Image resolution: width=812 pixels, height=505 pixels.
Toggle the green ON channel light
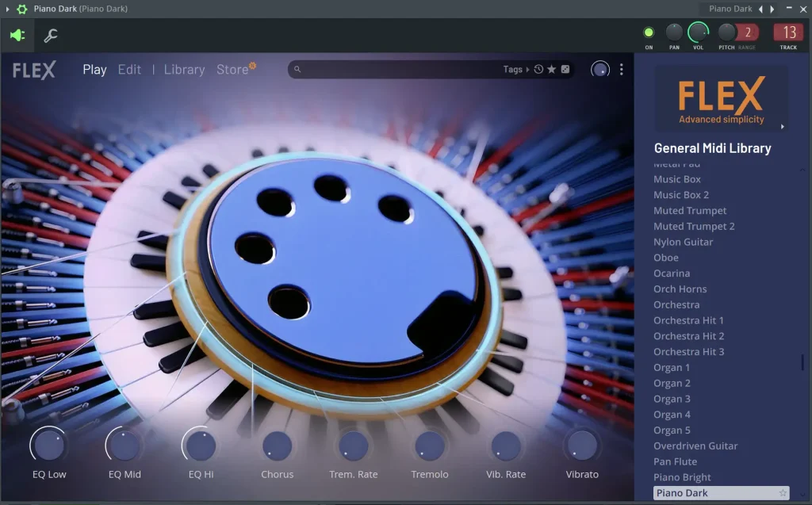(x=649, y=33)
